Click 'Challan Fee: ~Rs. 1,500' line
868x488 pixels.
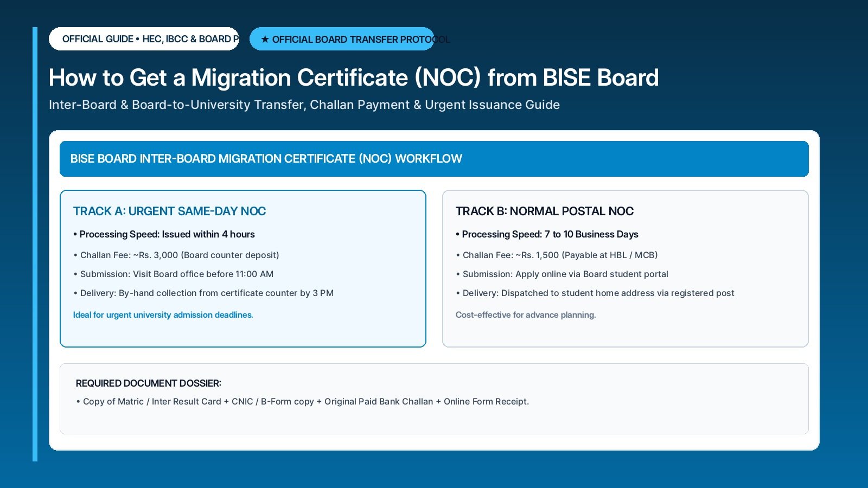click(x=557, y=255)
